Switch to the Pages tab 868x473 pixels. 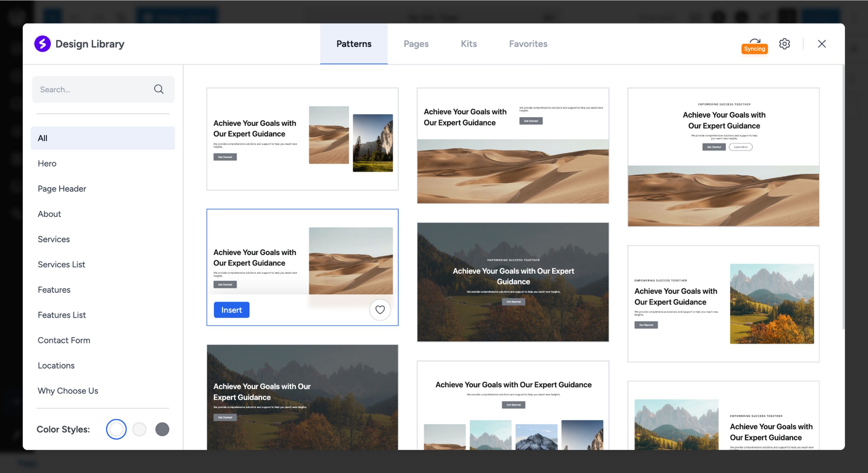[416, 44]
